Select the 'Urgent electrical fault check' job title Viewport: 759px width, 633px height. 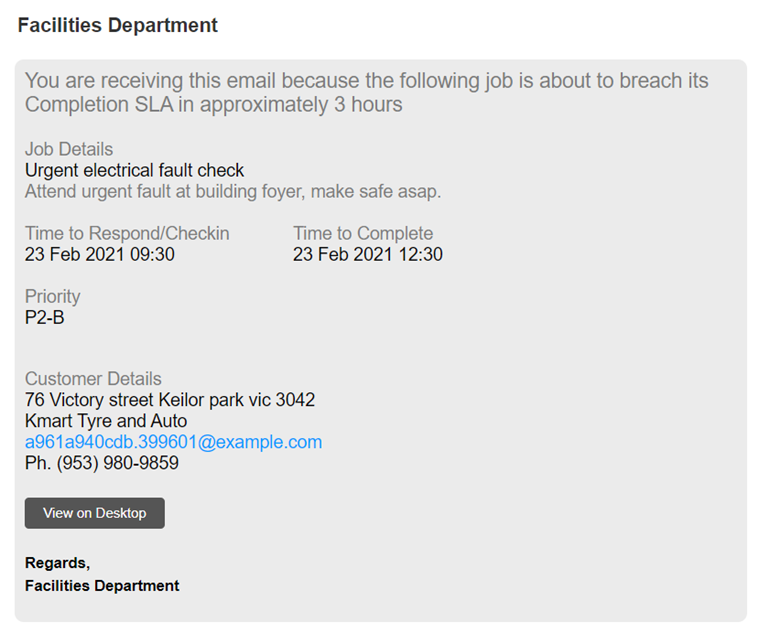pyautogui.click(x=134, y=171)
